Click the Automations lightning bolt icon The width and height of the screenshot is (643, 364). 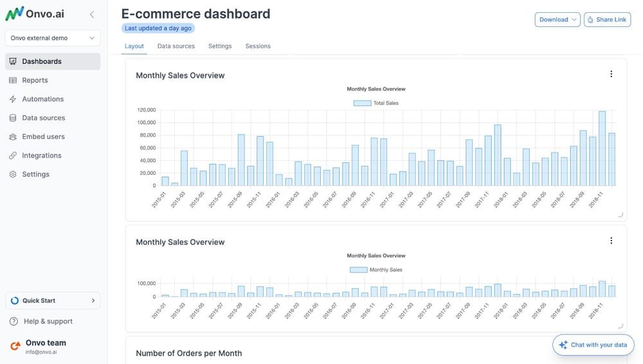(x=13, y=99)
